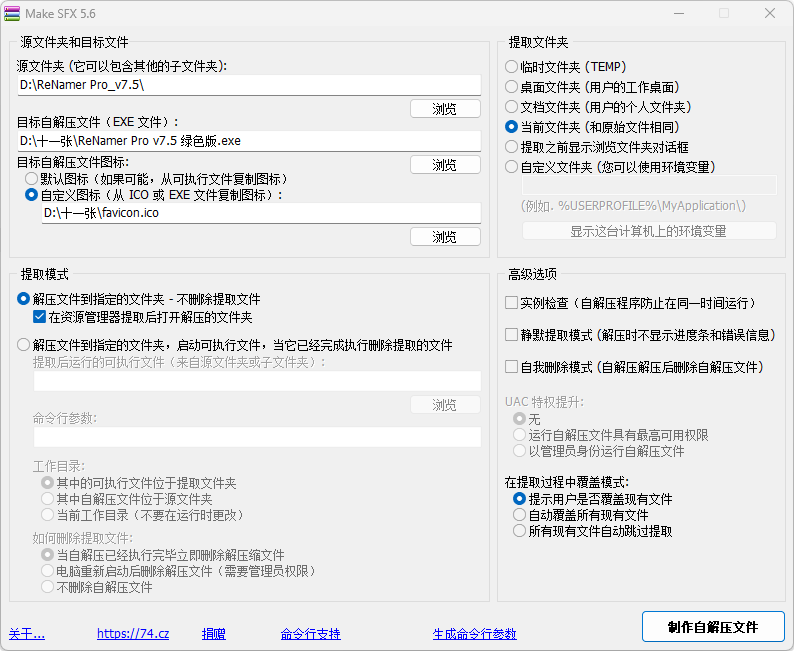Open the 命令行支持 link

click(x=310, y=634)
